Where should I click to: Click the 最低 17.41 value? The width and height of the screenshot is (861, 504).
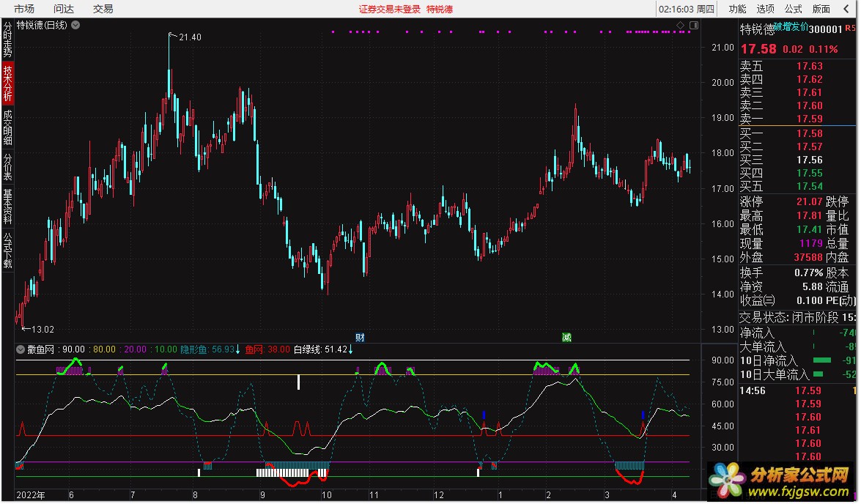(810, 229)
